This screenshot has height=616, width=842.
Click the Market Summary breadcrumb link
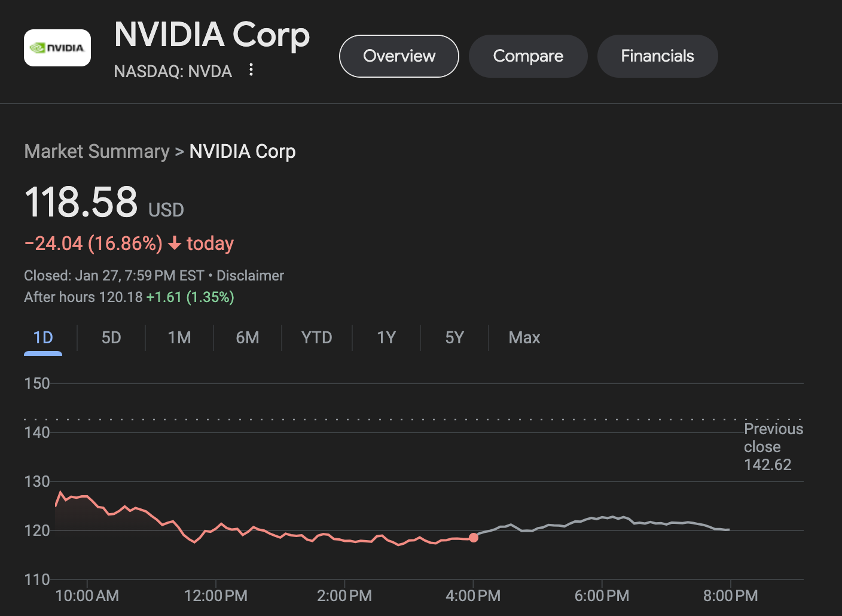pyautogui.click(x=97, y=151)
